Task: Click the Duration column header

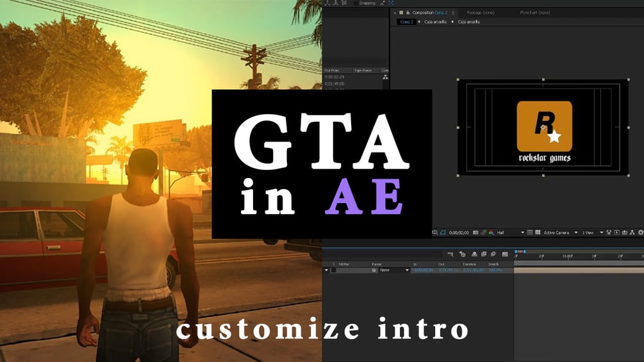Action: (470, 265)
